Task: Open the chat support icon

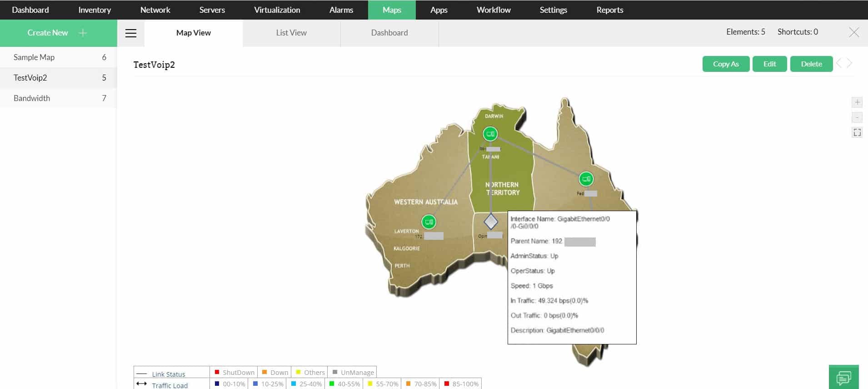Action: [844, 377]
